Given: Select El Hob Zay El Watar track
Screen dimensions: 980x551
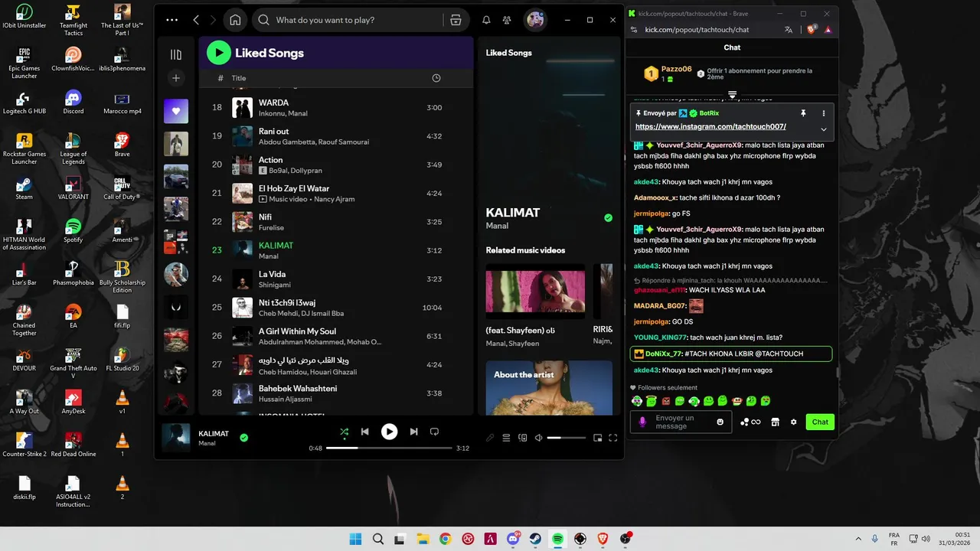Looking at the screenshot, I should tap(336, 194).
